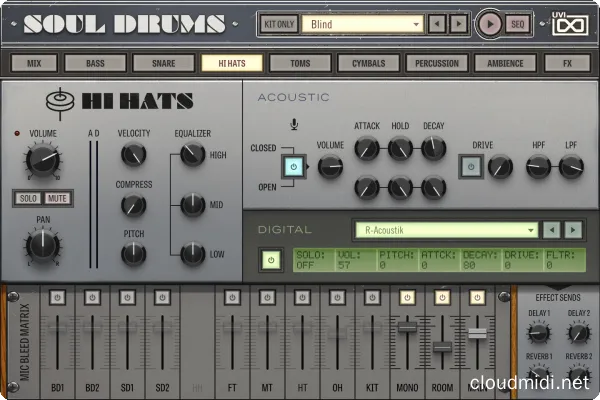Switch to the MIX tab

[x=34, y=63]
